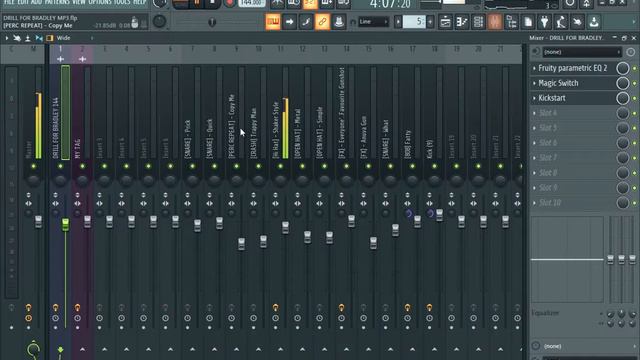Image resolution: width=640 pixels, height=360 pixels.
Task: Click the pan knob on Kick track
Action: coord(434,180)
